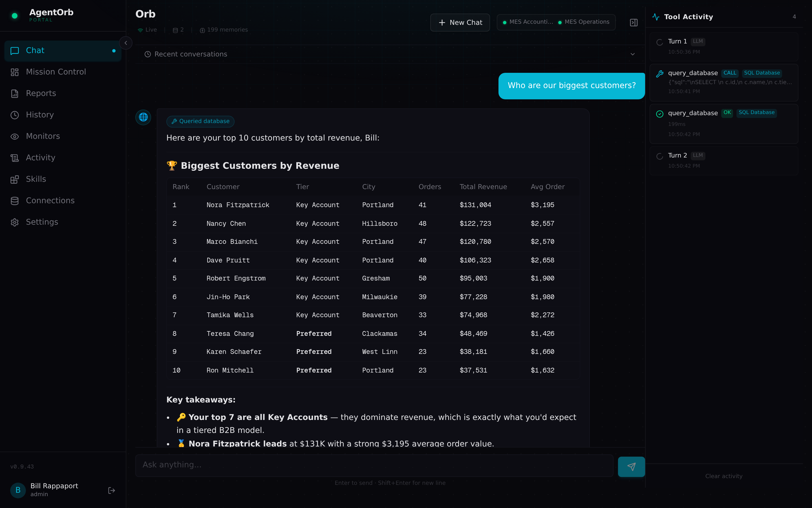Open the Monitors page

coord(63,136)
